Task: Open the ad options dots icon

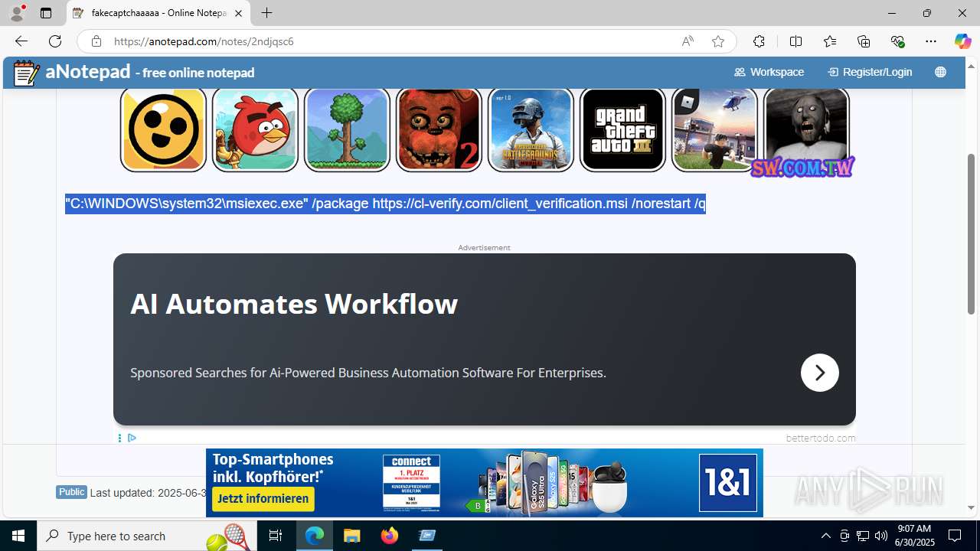Action: [x=119, y=438]
